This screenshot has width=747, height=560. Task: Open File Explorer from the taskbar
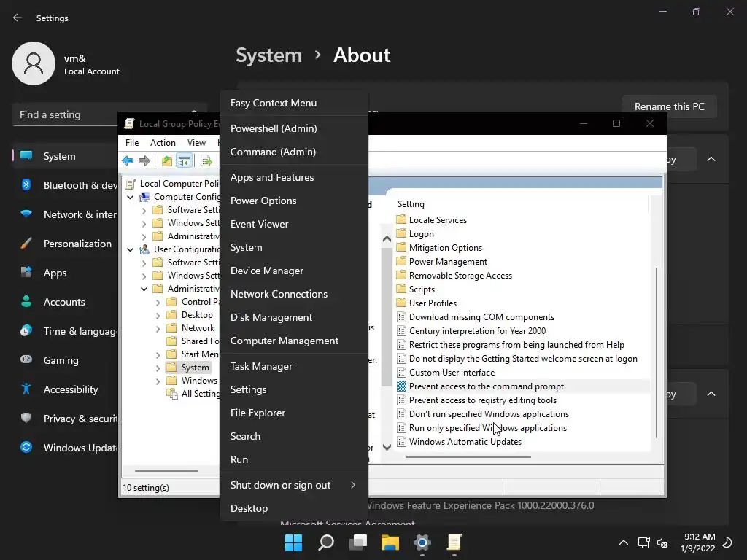pos(390,542)
